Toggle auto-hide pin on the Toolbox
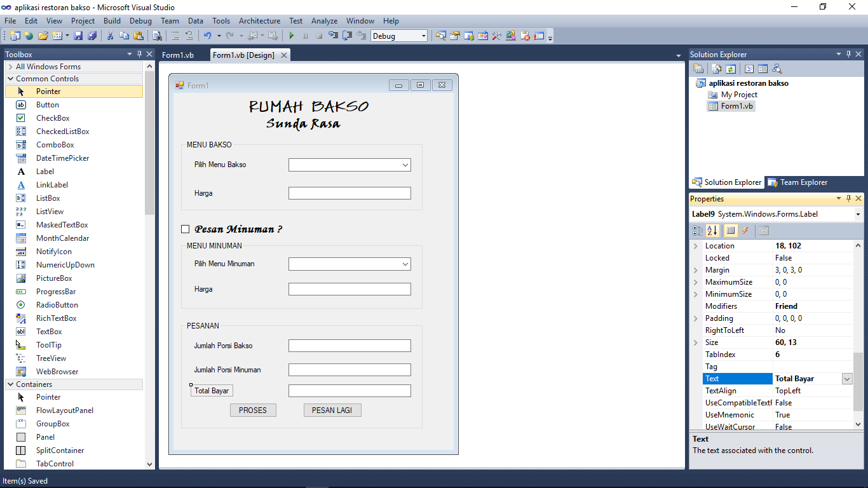The height and width of the screenshot is (488, 868). click(x=139, y=54)
